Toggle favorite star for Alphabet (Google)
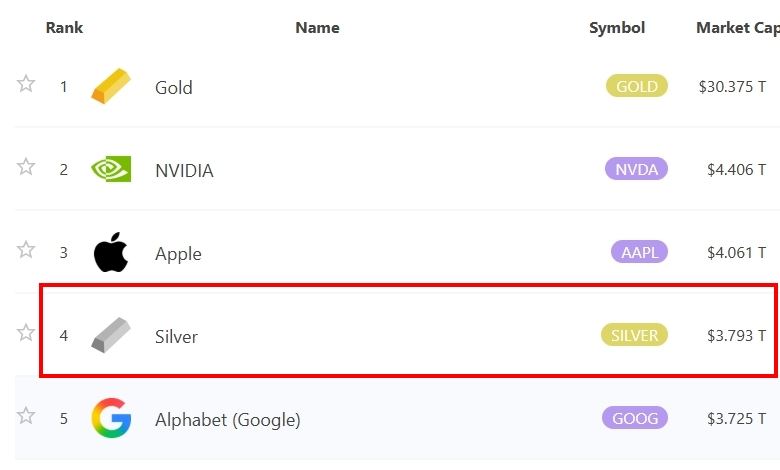The image size is (780, 470). point(26,415)
